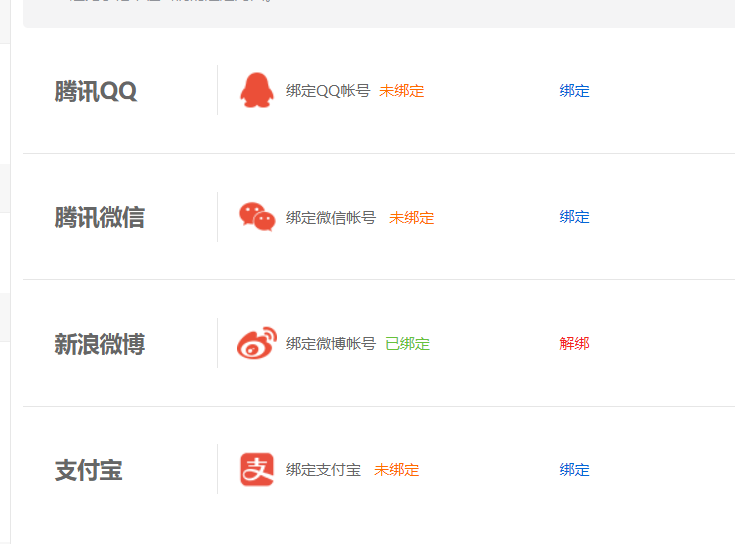Click 解绑 to unbind 新浪微博
The image size is (735, 544).
pyautogui.click(x=574, y=344)
